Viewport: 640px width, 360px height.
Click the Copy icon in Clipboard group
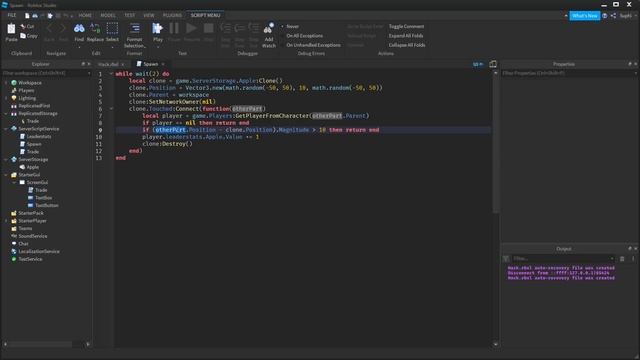(23, 36)
